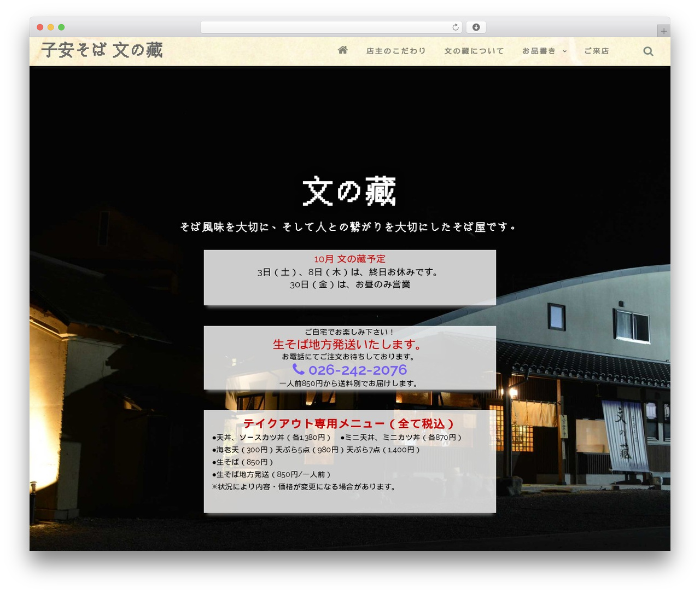This screenshot has width=700, height=593.
Task: Open the site search magnifier icon
Action: click(648, 51)
